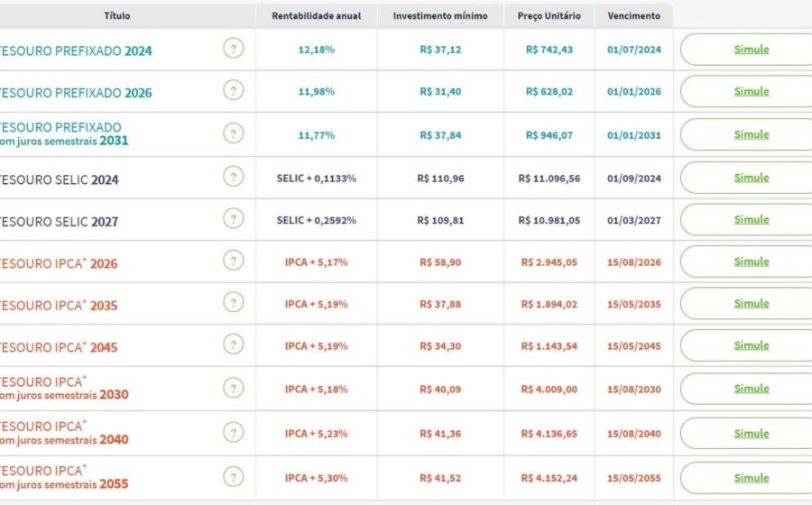
Task: Click the Preço Unitário column header
Action: (x=549, y=16)
